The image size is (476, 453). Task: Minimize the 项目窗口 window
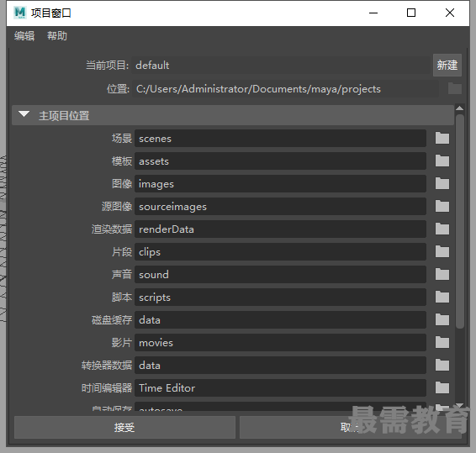tap(373, 13)
